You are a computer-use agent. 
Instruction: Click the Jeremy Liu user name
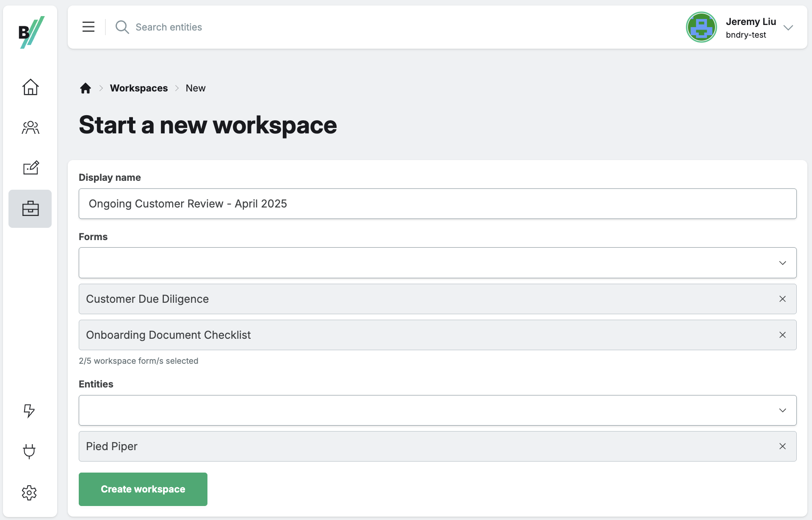click(751, 22)
